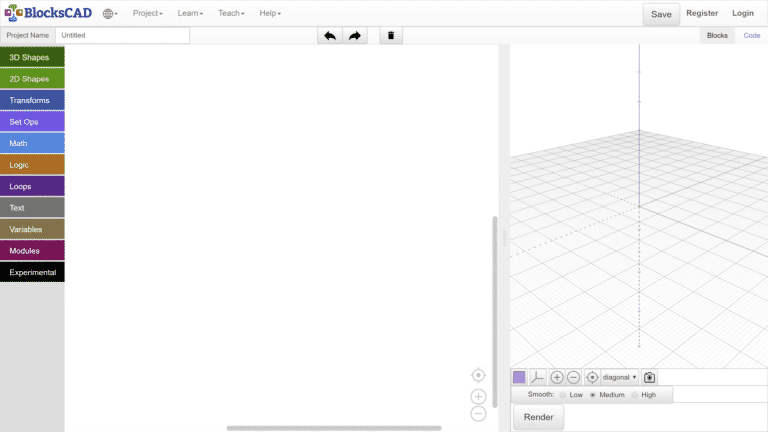
Task: Click the Save button
Action: [x=661, y=14]
